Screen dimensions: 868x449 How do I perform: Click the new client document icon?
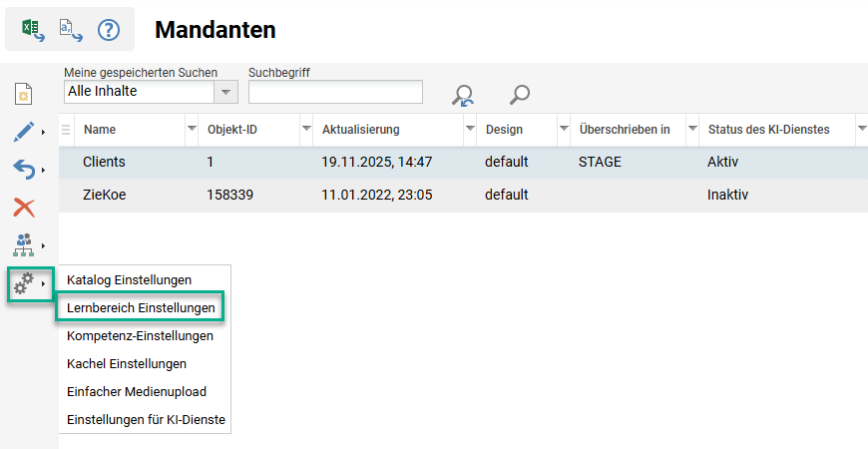point(23,94)
